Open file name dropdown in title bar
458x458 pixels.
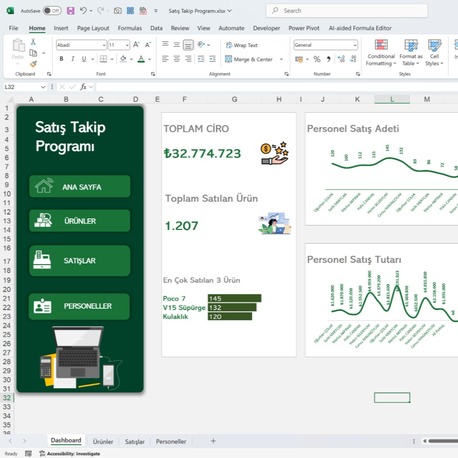click(x=230, y=11)
